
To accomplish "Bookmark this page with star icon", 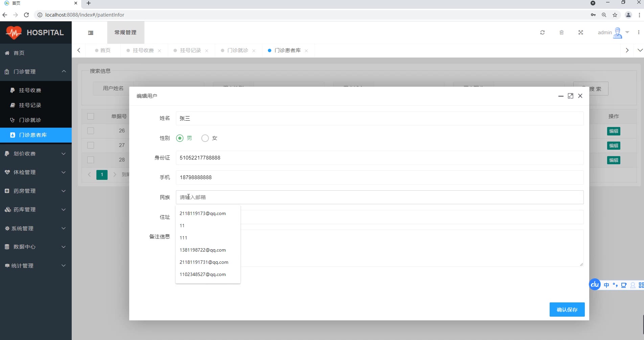I will click(615, 15).
